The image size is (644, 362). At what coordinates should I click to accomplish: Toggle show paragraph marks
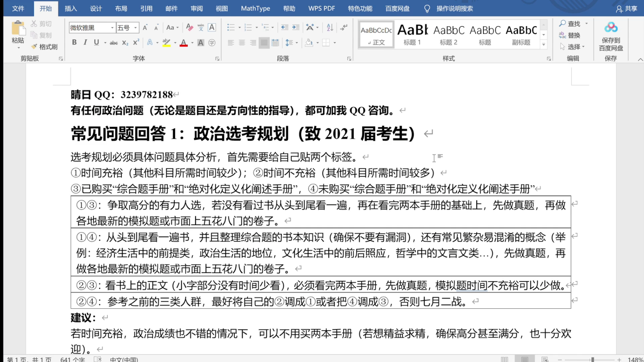pos(344,27)
